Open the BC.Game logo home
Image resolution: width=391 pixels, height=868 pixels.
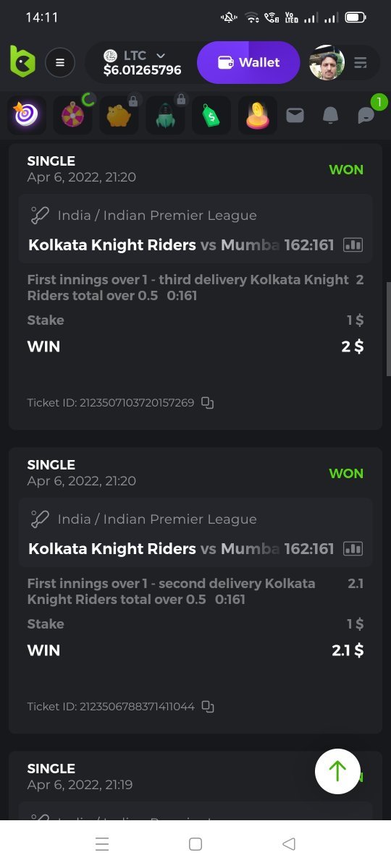22,62
